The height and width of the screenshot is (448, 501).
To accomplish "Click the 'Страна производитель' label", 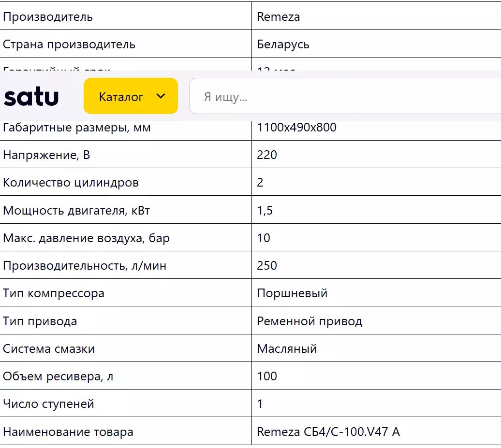I will point(69,44).
